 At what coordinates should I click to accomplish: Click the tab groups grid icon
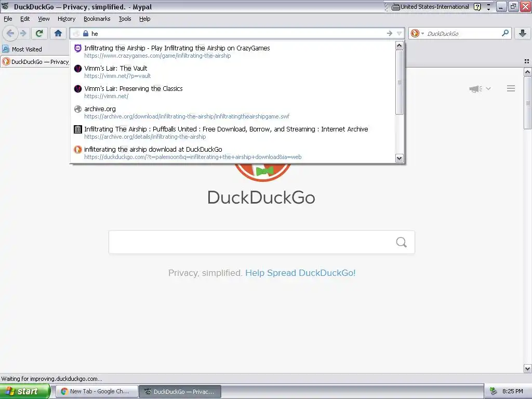tap(527, 61)
